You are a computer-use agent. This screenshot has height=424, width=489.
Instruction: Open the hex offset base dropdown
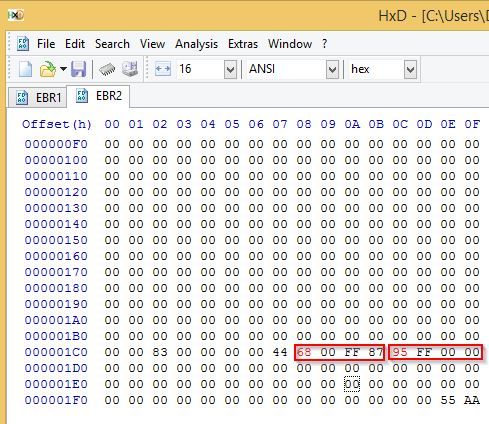point(410,69)
